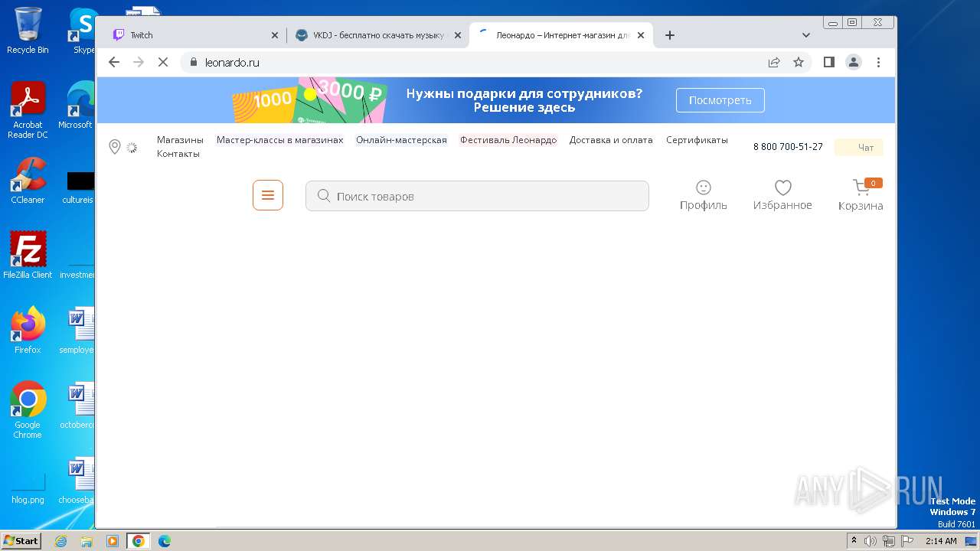Open Chrome three-dot menu

[x=878, y=62]
